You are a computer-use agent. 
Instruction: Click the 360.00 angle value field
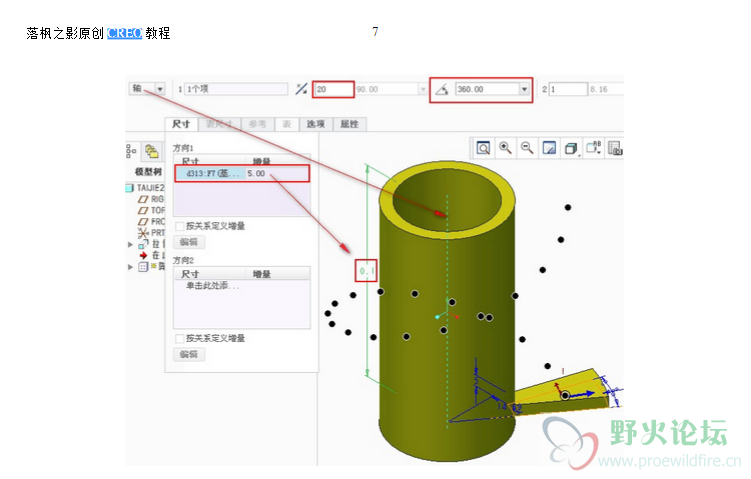point(487,89)
